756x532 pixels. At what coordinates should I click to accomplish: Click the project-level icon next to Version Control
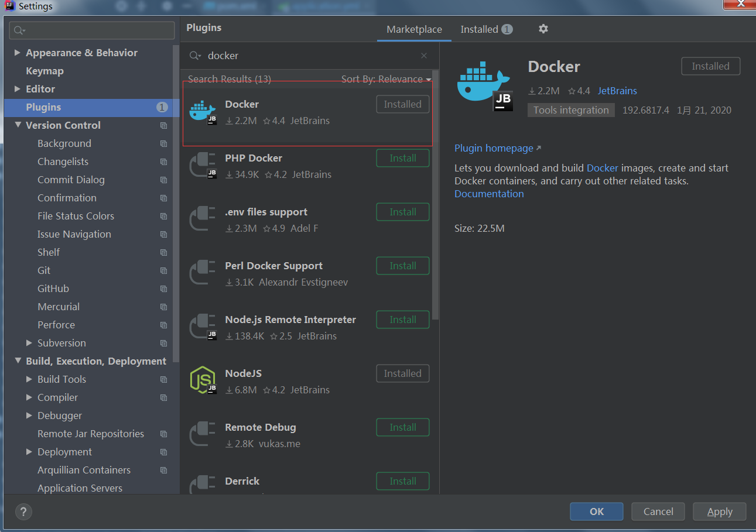coord(163,125)
